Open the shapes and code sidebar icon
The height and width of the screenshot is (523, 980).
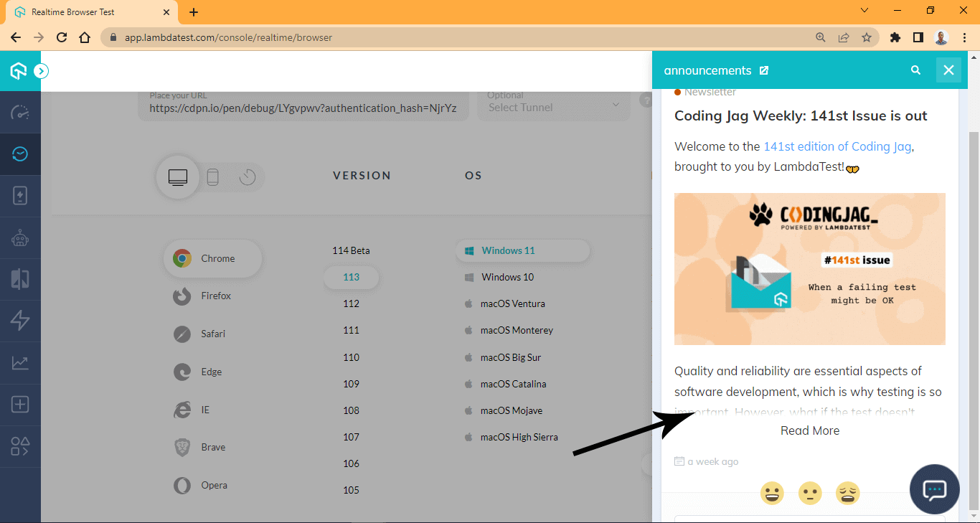point(20,446)
